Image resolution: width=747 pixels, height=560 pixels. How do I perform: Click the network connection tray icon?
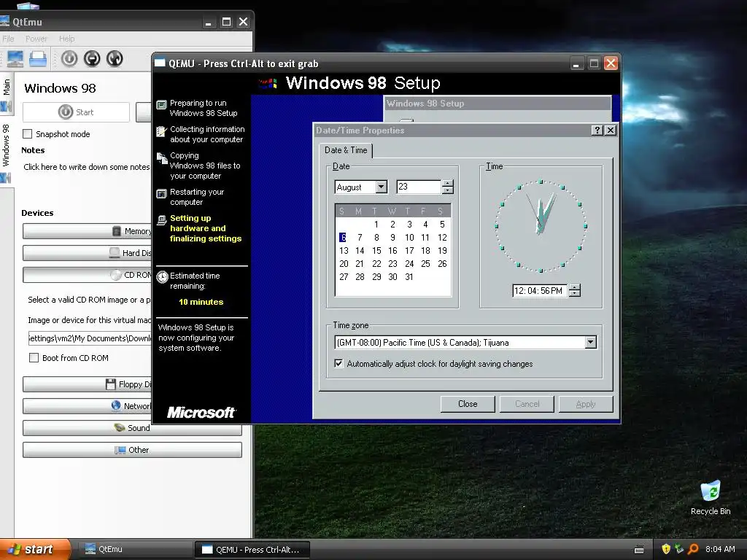point(679,549)
